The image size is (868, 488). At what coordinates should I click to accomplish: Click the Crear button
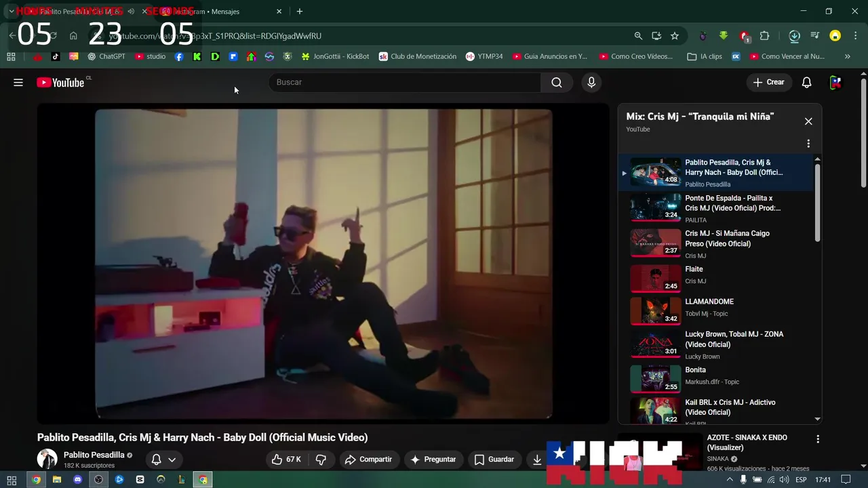[x=768, y=83]
